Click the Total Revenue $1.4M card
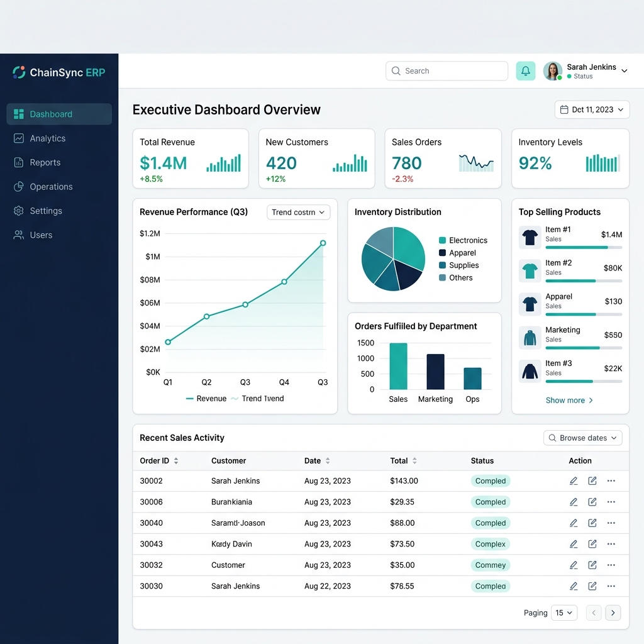This screenshot has width=644, height=644. click(x=191, y=158)
